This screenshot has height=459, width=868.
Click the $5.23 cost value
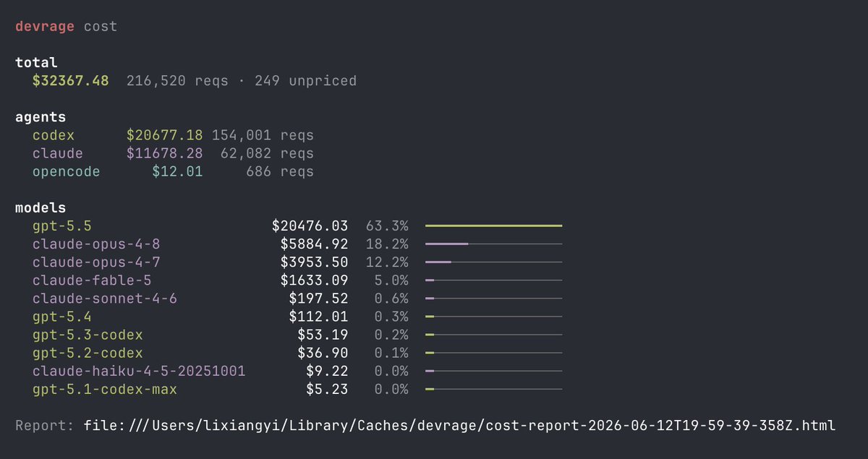tap(327, 389)
